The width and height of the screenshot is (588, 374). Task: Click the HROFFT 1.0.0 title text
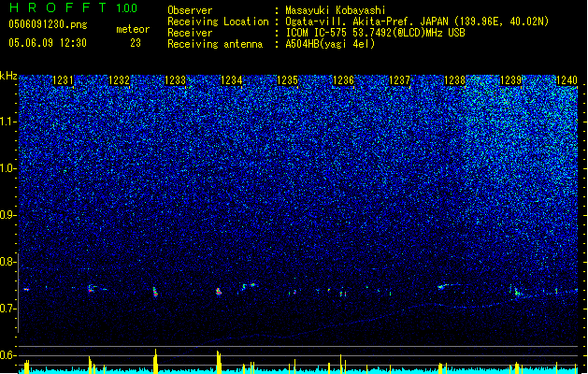click(x=73, y=7)
